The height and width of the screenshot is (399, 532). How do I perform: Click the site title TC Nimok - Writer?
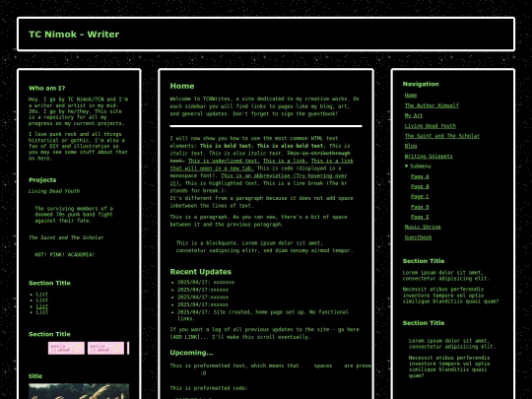click(x=74, y=34)
